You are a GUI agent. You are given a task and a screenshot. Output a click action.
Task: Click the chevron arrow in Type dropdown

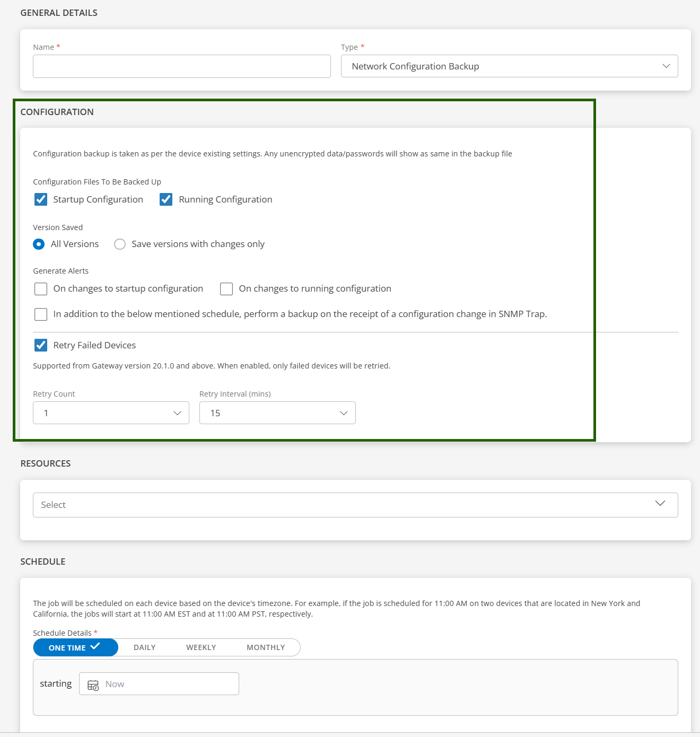point(666,66)
